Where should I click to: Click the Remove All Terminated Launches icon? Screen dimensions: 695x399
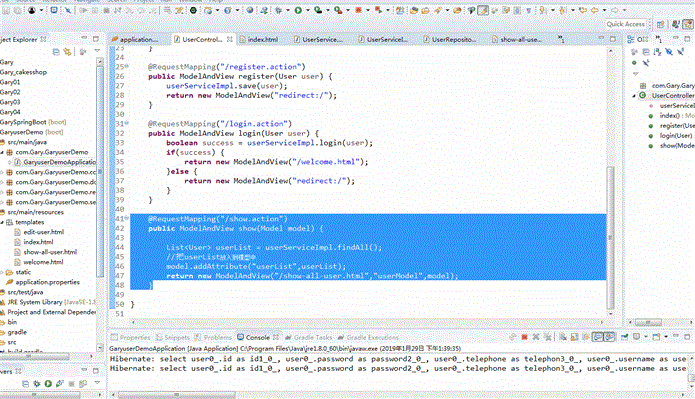pos(548,337)
